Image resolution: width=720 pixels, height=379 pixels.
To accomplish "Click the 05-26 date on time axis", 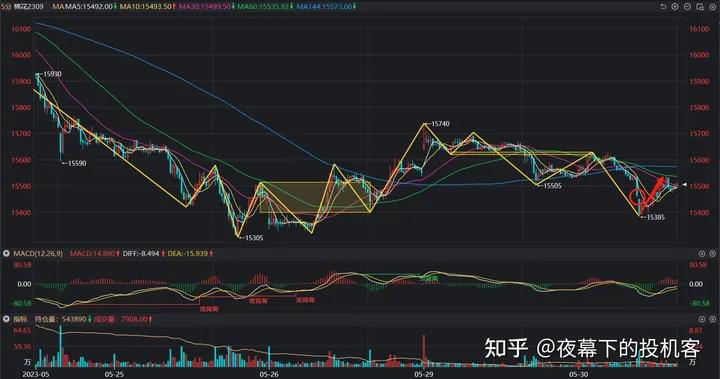I will (x=269, y=374).
